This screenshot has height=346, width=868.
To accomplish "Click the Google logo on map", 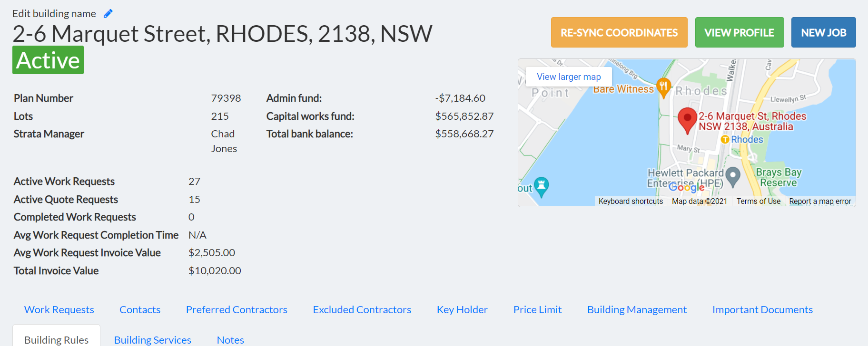I will click(686, 187).
